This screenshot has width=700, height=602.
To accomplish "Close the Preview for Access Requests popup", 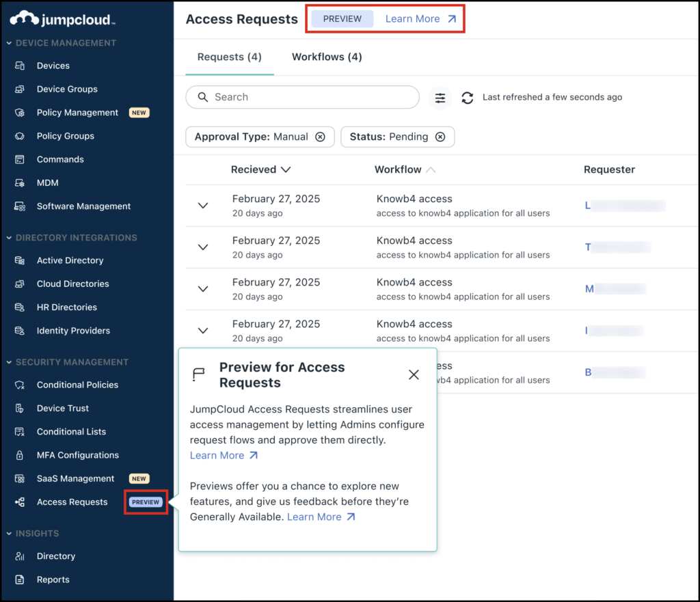I will (414, 374).
